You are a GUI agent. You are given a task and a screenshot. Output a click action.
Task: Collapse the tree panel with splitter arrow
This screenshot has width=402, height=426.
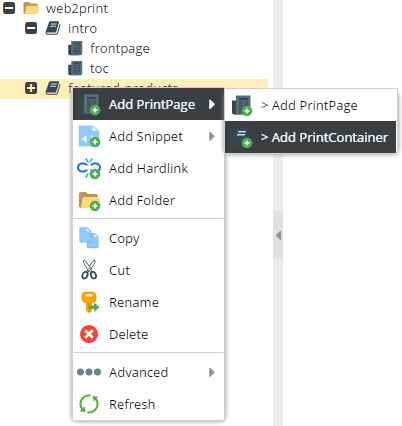(x=278, y=235)
